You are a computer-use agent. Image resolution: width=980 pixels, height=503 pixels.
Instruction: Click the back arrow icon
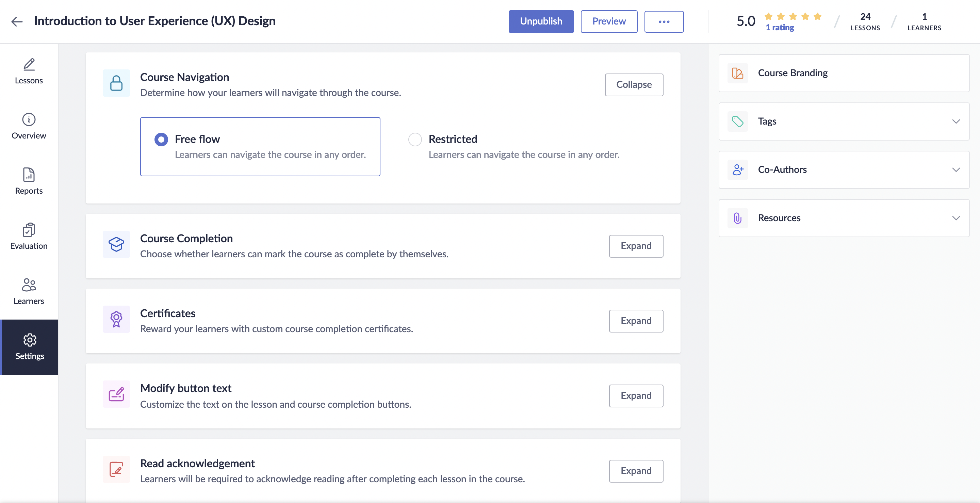point(17,22)
